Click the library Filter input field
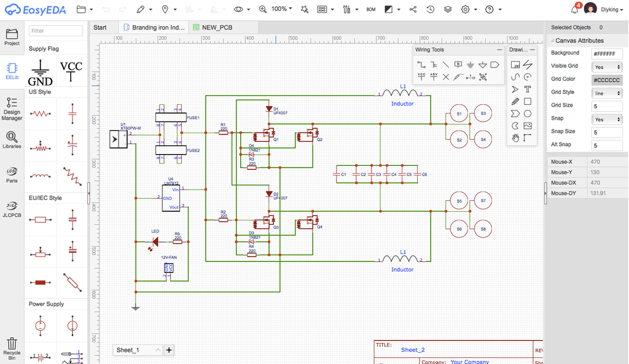 [x=55, y=31]
